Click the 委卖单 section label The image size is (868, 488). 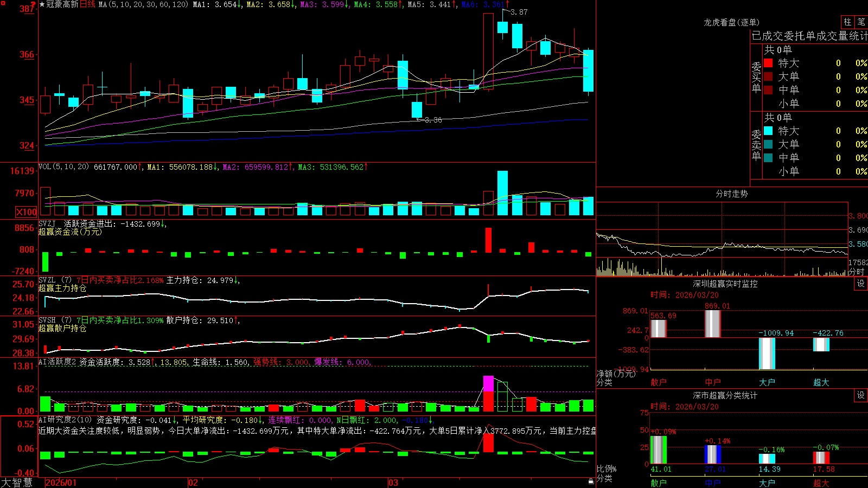tap(756, 145)
